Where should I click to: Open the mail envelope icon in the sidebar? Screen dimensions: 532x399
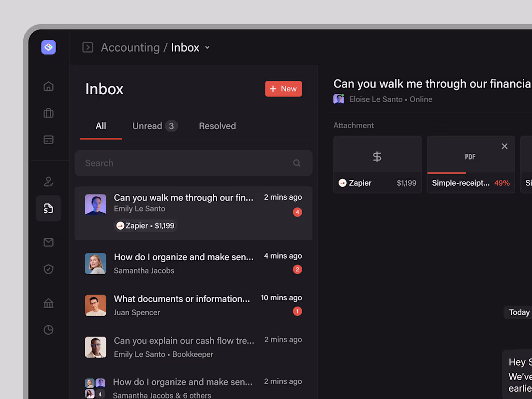48,242
